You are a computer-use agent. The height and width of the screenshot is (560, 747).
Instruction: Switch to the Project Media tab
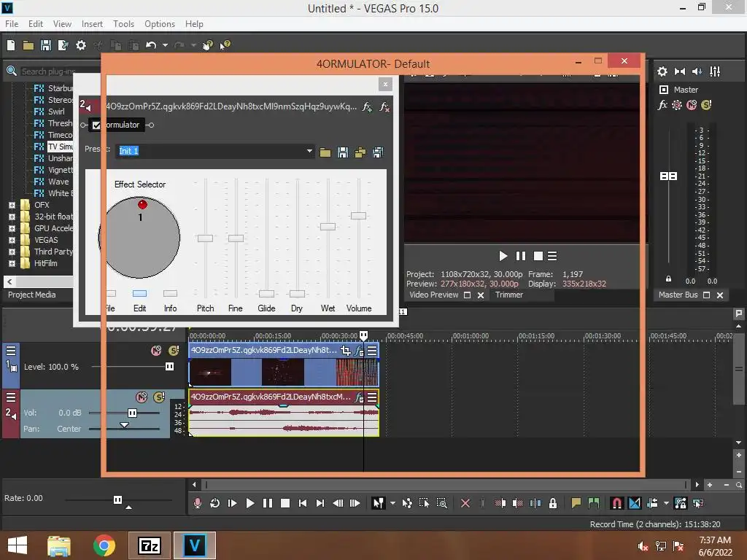31,295
